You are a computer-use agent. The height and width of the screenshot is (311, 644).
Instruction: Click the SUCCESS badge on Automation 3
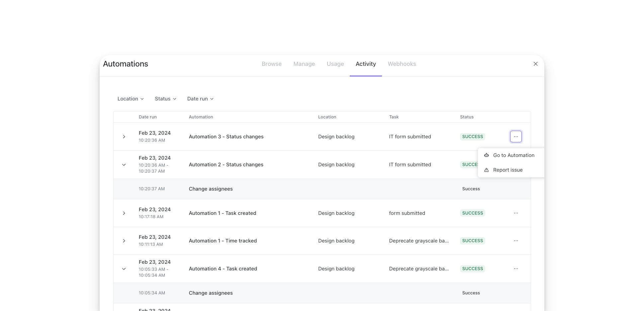coord(472,136)
